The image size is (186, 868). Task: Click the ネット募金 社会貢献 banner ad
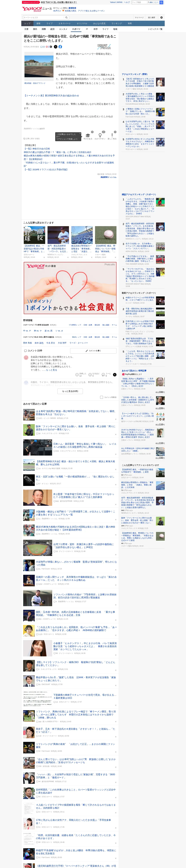[x=70, y=288]
